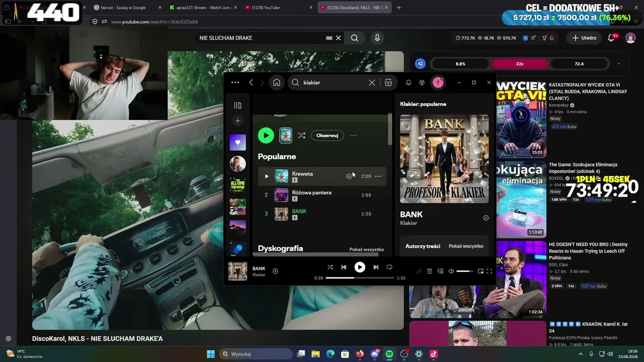Click the YouTube Utwórz create button
This screenshot has width=644, height=362.
point(584,38)
